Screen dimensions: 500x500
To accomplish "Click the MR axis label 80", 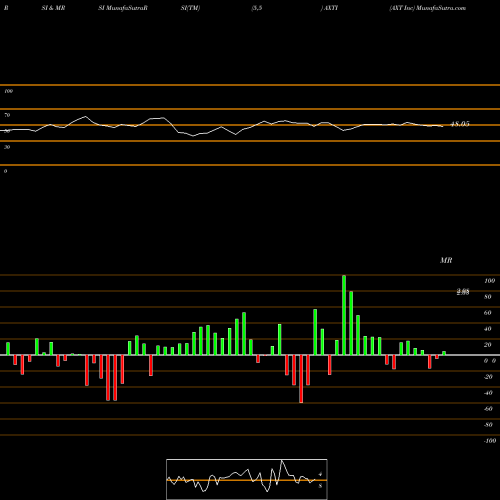I will [x=488, y=297].
